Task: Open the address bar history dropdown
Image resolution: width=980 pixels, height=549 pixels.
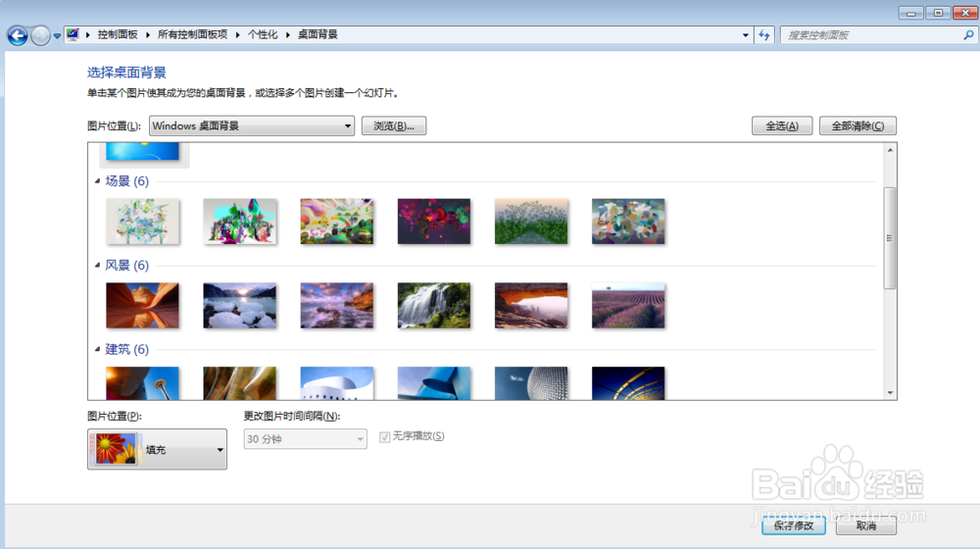Action: (x=745, y=35)
